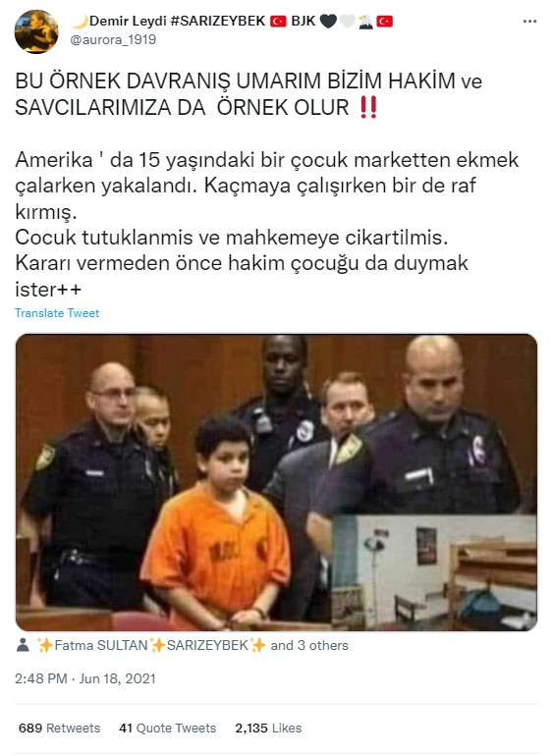This screenshot has width=553, height=756.
Task: View the 689 Retweets list
Action: (x=59, y=728)
